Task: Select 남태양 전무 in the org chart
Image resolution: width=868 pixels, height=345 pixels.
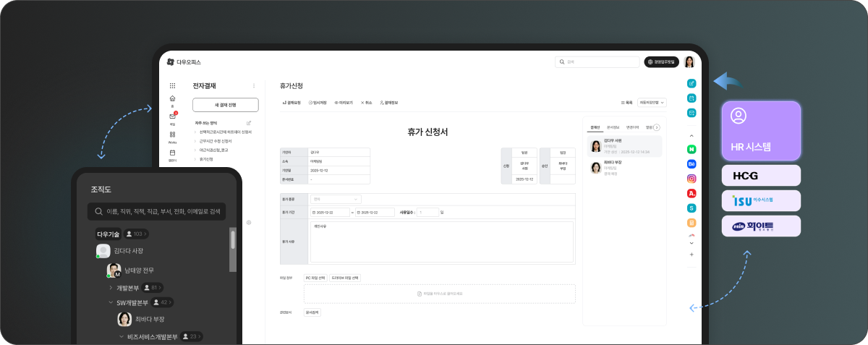Action: pyautogui.click(x=131, y=271)
